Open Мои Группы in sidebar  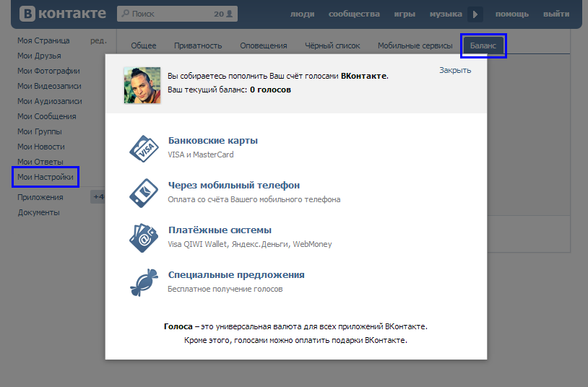coord(40,131)
